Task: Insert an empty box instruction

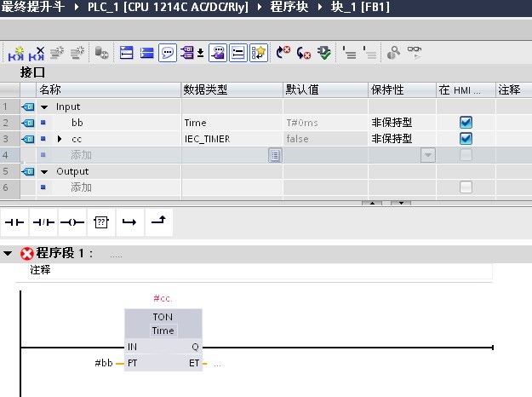Action: click(x=101, y=222)
